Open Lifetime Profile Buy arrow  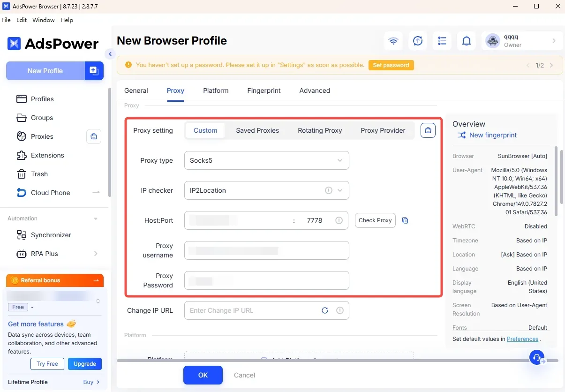[x=98, y=382]
